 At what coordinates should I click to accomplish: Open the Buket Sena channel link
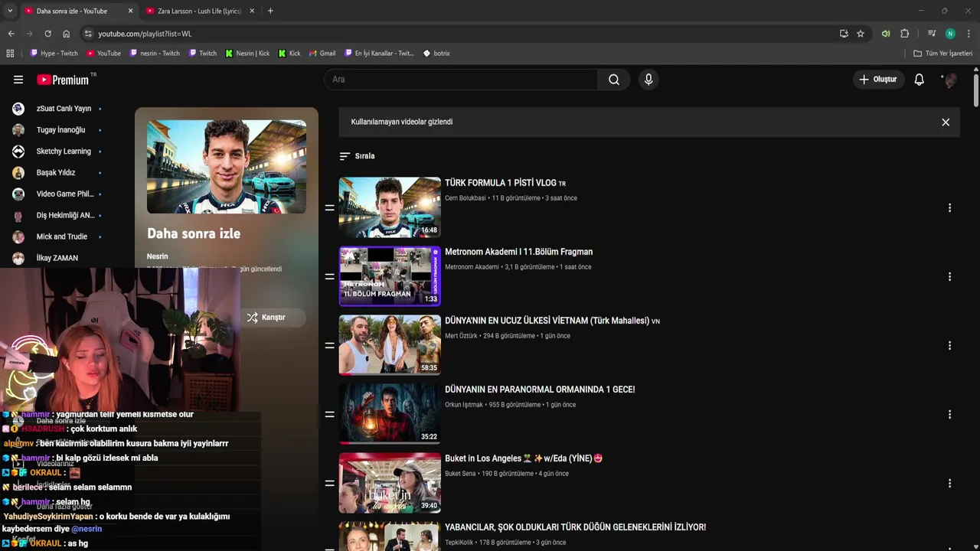460,474
